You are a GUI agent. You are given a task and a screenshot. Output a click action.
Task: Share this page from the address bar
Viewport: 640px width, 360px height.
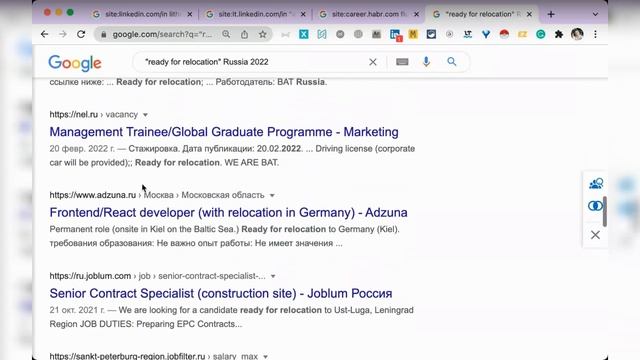coord(244,34)
